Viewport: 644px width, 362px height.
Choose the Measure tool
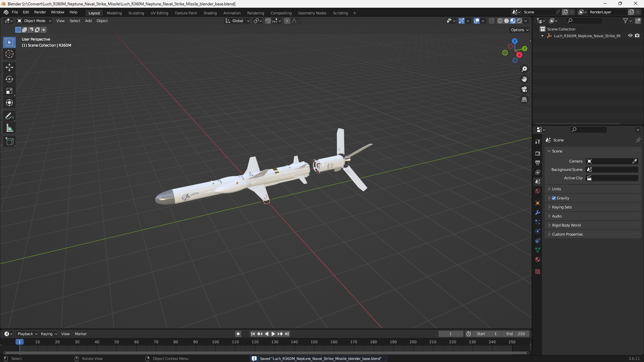pyautogui.click(x=9, y=128)
